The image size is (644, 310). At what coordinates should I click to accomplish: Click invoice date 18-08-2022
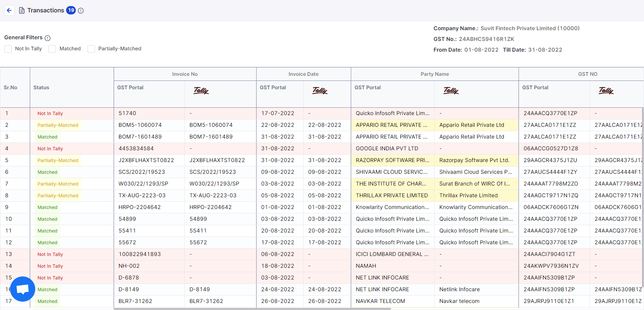click(x=278, y=266)
